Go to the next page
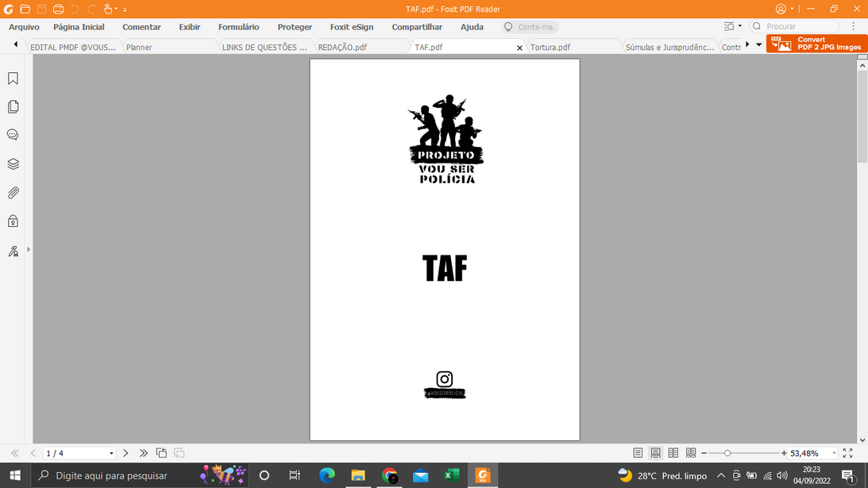This screenshot has height=488, width=868. [125, 453]
